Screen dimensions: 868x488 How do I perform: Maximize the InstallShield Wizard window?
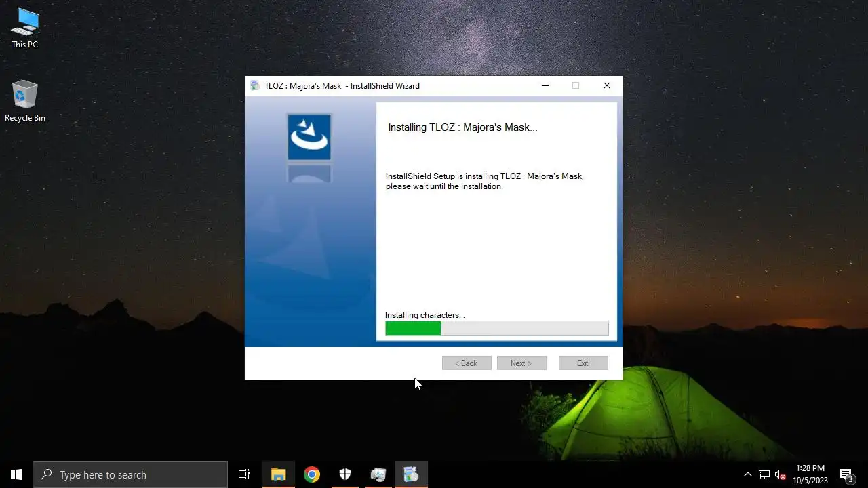[x=576, y=86]
